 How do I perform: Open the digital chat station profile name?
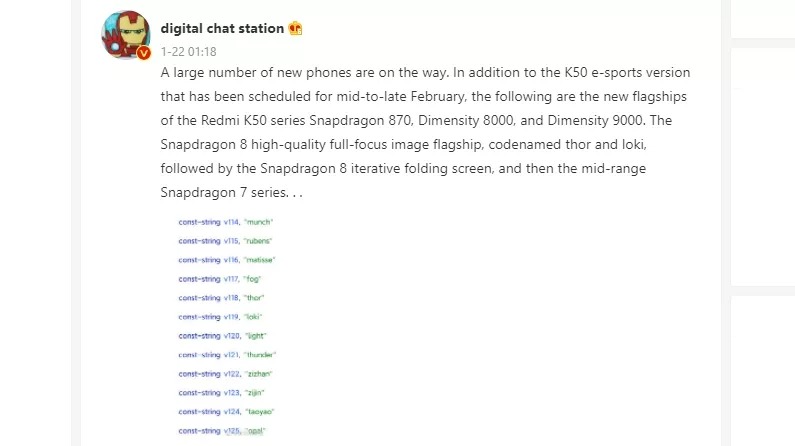coord(221,28)
